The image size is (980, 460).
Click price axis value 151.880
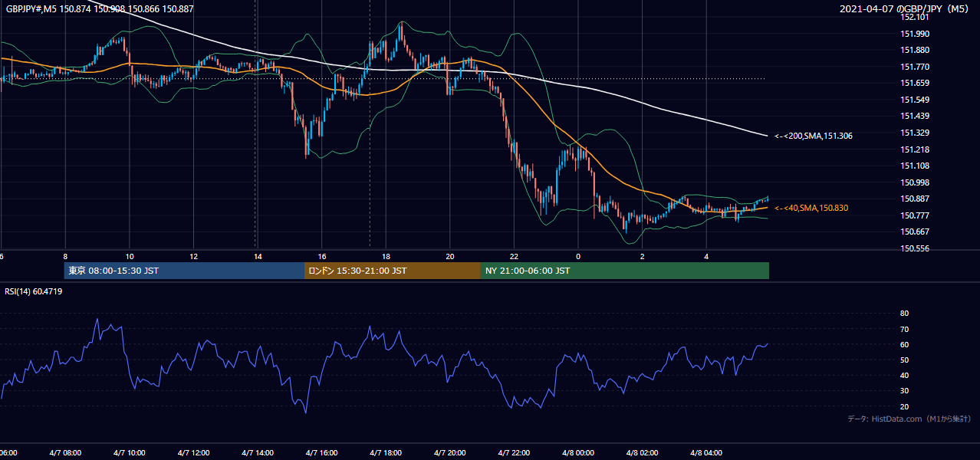click(x=914, y=51)
